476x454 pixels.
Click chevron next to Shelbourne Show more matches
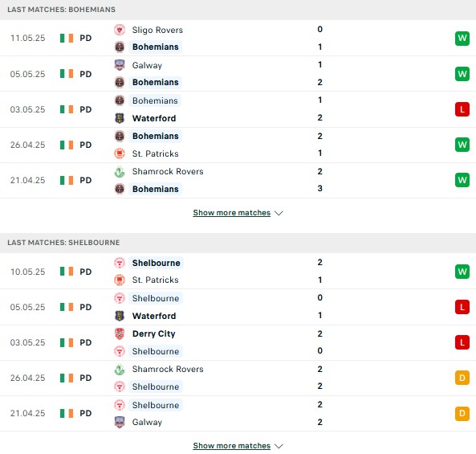point(279,446)
